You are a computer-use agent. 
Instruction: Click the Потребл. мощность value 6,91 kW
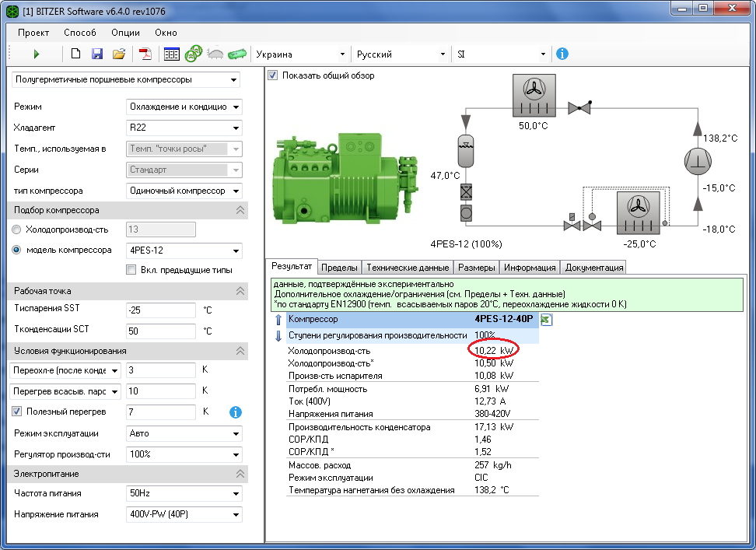point(492,388)
